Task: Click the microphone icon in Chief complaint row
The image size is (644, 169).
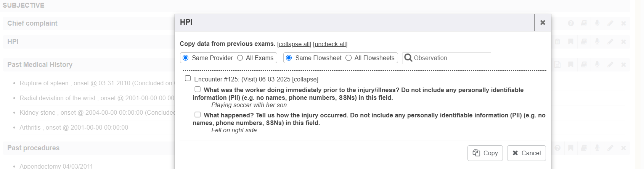Action: (597, 23)
